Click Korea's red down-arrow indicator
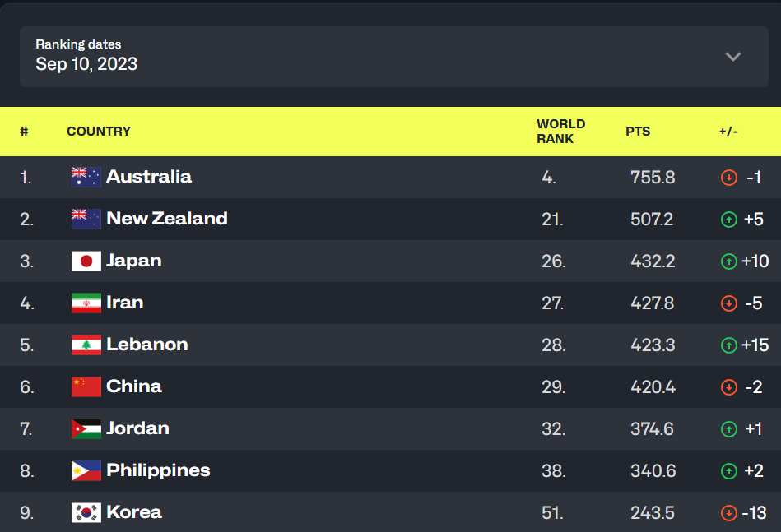Image resolution: width=781 pixels, height=532 pixels. point(728,513)
